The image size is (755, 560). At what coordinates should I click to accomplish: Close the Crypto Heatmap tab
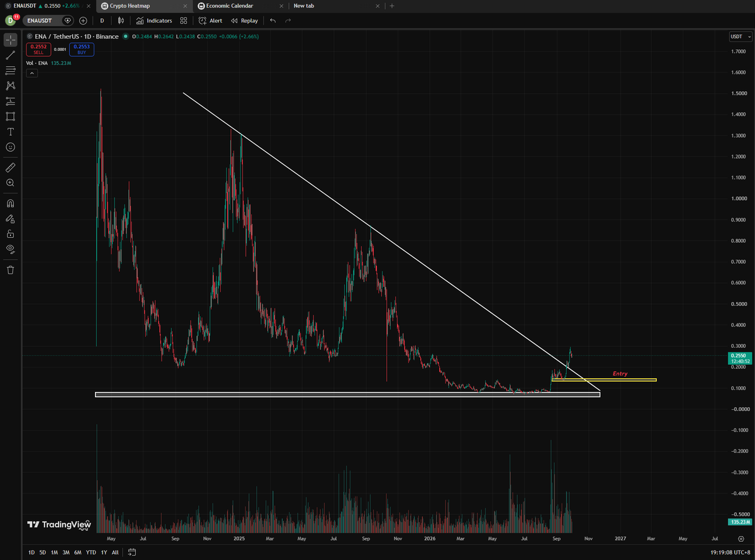186,6
